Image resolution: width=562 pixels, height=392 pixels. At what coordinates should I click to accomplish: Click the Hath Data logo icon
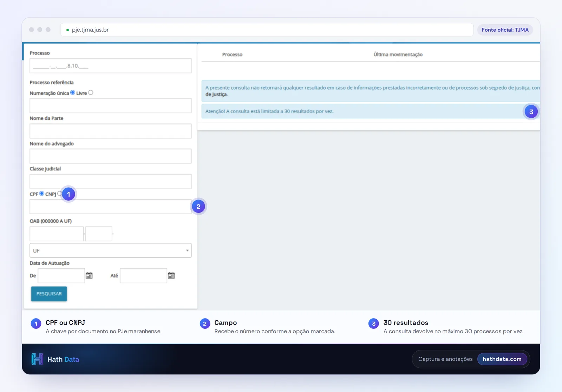(37, 359)
